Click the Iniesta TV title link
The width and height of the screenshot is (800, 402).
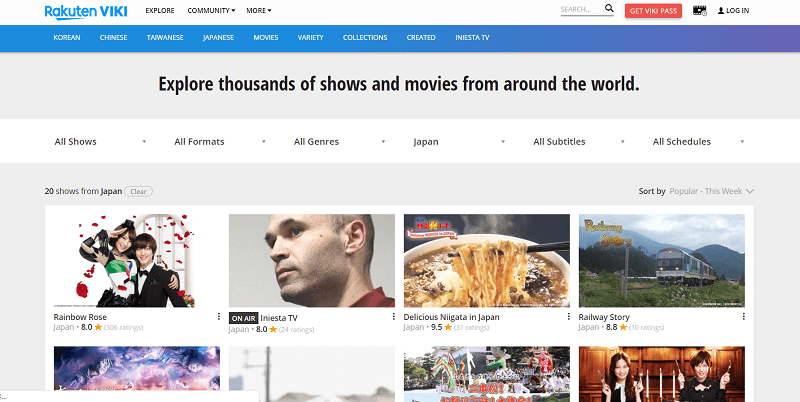(279, 318)
